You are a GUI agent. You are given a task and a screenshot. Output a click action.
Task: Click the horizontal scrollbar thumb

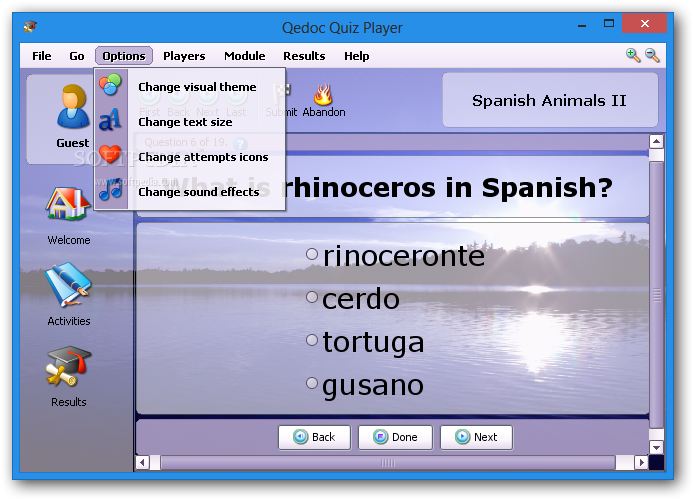[388, 463]
